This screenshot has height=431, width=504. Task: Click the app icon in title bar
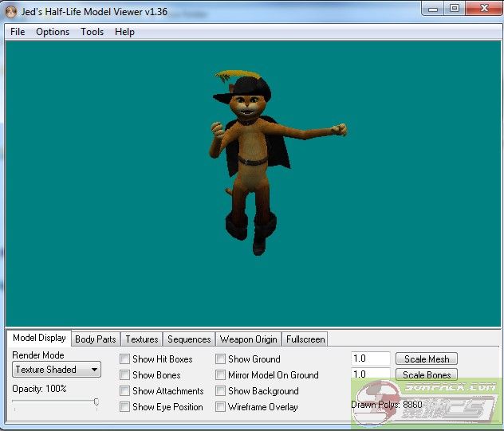click(x=11, y=11)
